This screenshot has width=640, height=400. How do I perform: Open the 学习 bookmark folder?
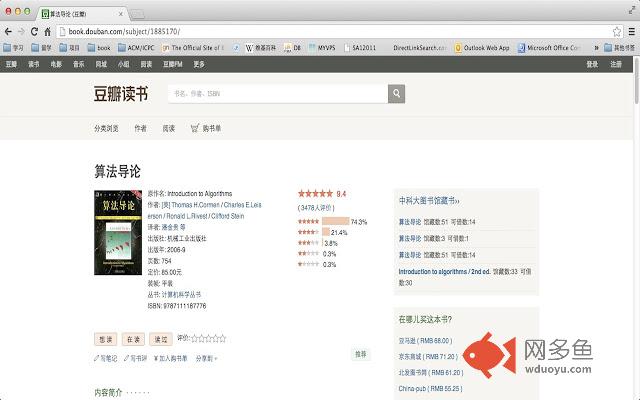(x=13, y=48)
